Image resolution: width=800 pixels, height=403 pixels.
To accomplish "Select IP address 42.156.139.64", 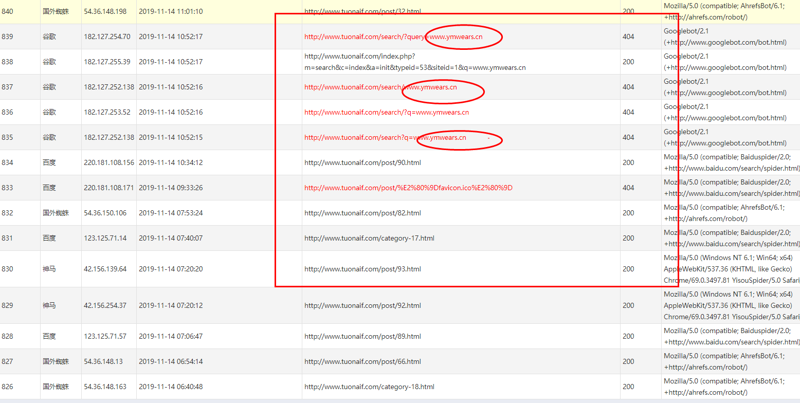I will pos(105,269).
